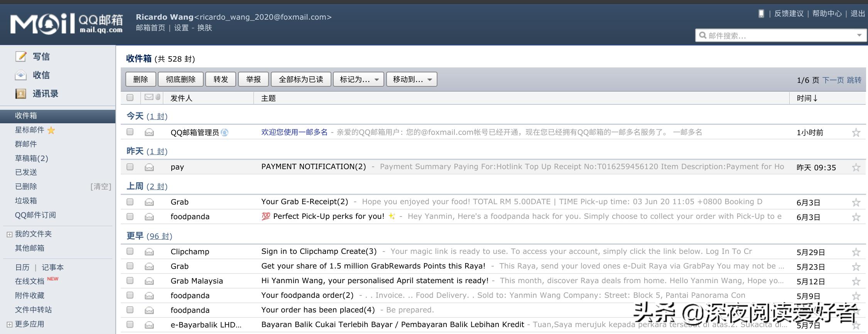Click the 转发 button
The height and width of the screenshot is (334, 868).
point(221,79)
